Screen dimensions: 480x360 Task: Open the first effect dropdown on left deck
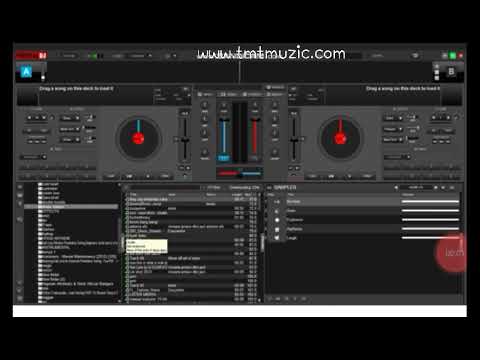pos(70,118)
